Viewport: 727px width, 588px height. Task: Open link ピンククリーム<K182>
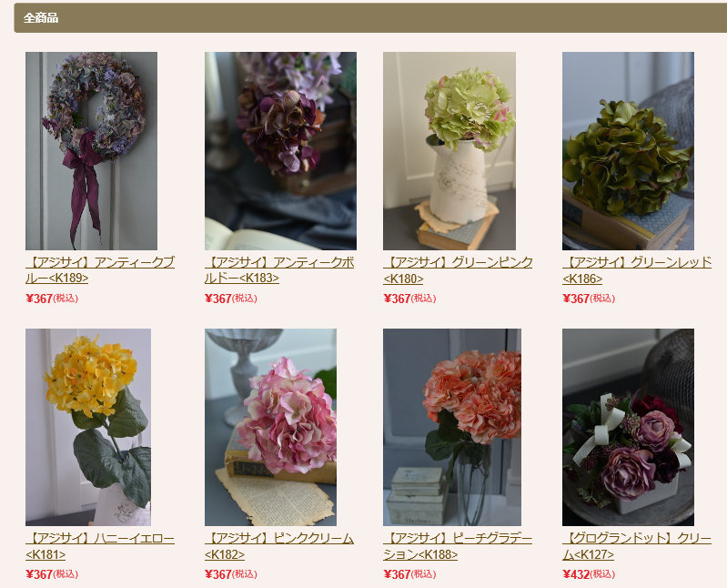coord(279,546)
